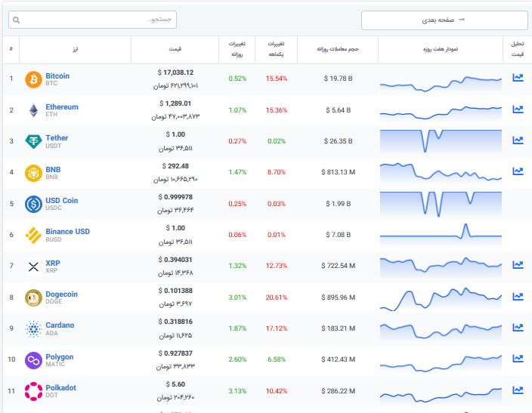Viewport: 532px width, 413px height.
Task: Click the green Tether logo icon
Action: (33, 141)
